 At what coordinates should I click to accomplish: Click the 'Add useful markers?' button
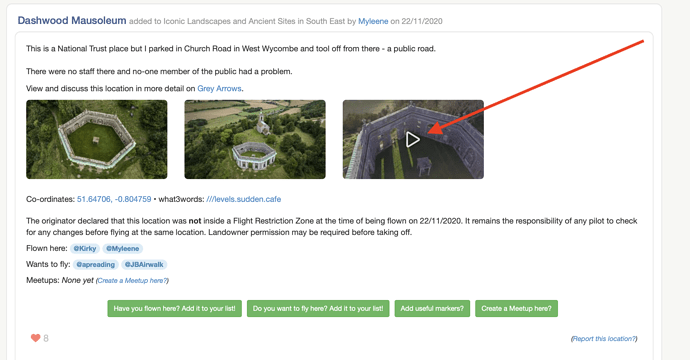[432, 309]
